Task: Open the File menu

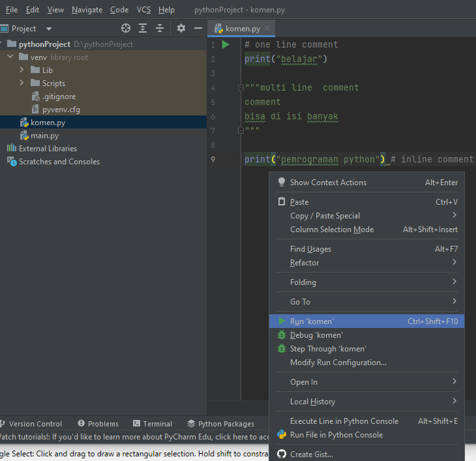Action: (x=12, y=10)
